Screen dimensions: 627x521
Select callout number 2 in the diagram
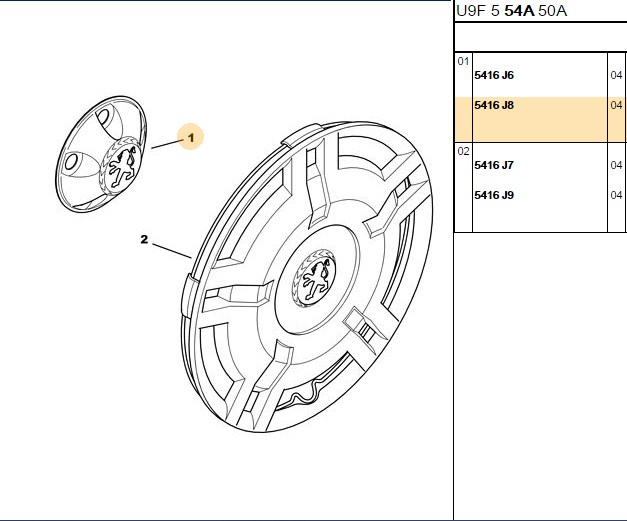pyautogui.click(x=144, y=240)
